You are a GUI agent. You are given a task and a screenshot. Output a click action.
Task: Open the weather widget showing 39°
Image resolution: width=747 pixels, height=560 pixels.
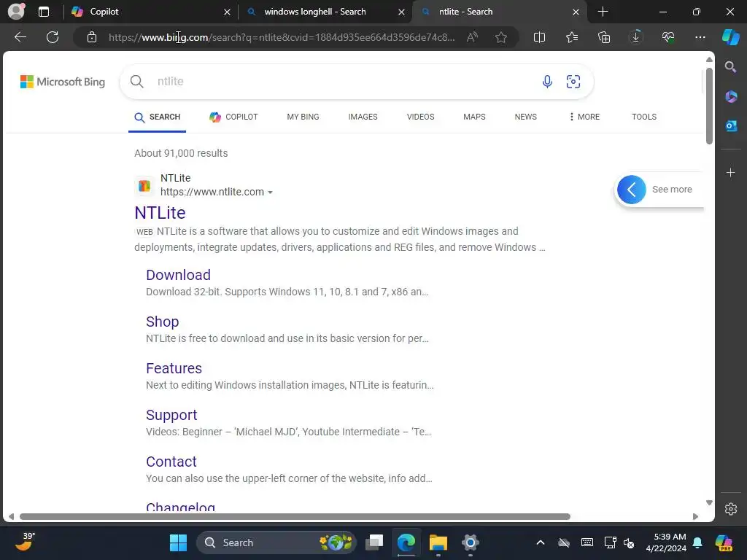[25, 542]
